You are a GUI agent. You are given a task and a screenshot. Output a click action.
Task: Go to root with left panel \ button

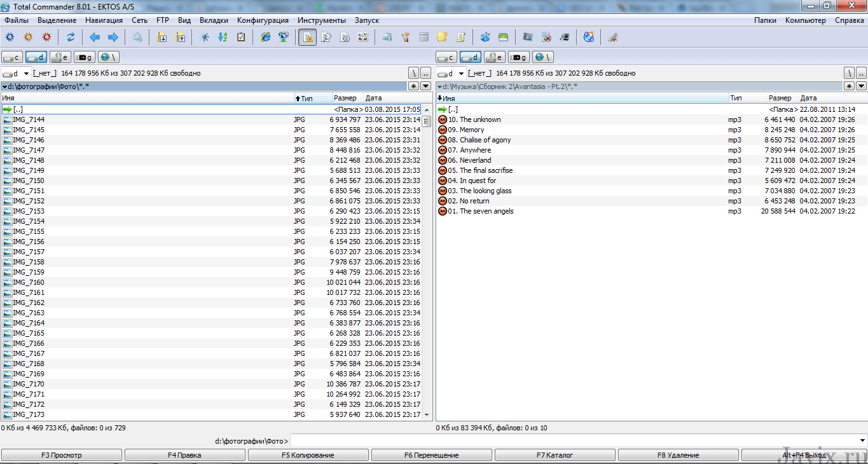tap(414, 74)
